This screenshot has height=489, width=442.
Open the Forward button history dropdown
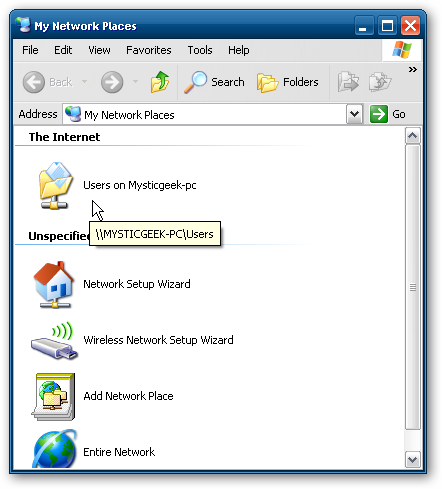pos(135,81)
